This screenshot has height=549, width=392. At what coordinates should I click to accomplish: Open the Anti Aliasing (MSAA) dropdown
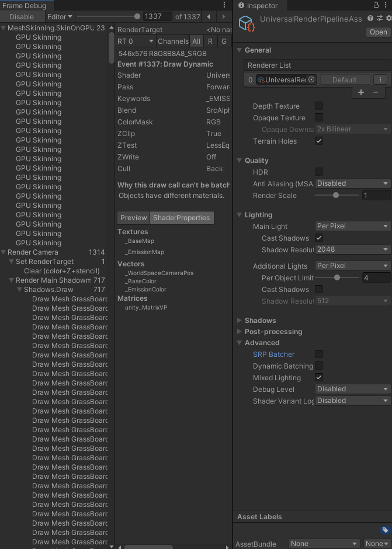point(352,183)
